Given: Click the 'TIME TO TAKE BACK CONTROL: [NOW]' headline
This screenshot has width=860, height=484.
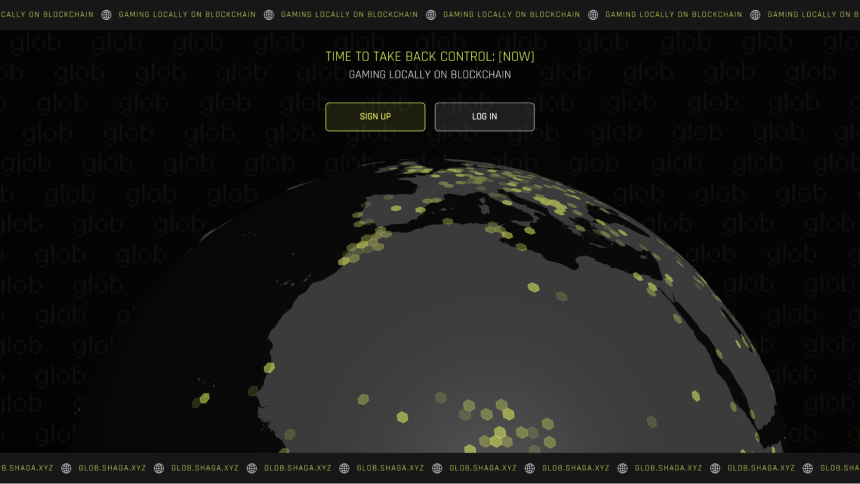Looking at the screenshot, I should (430, 57).
